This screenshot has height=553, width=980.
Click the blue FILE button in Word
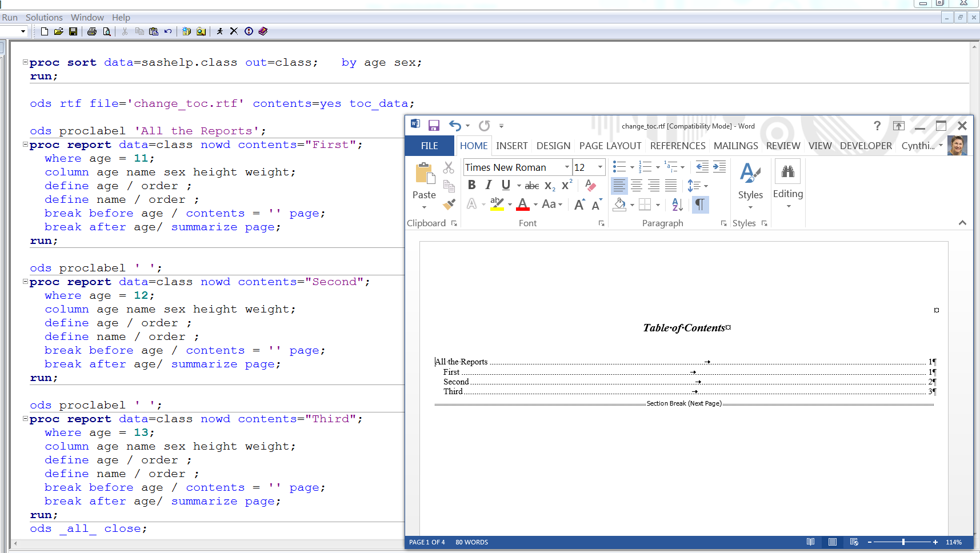pyautogui.click(x=429, y=146)
